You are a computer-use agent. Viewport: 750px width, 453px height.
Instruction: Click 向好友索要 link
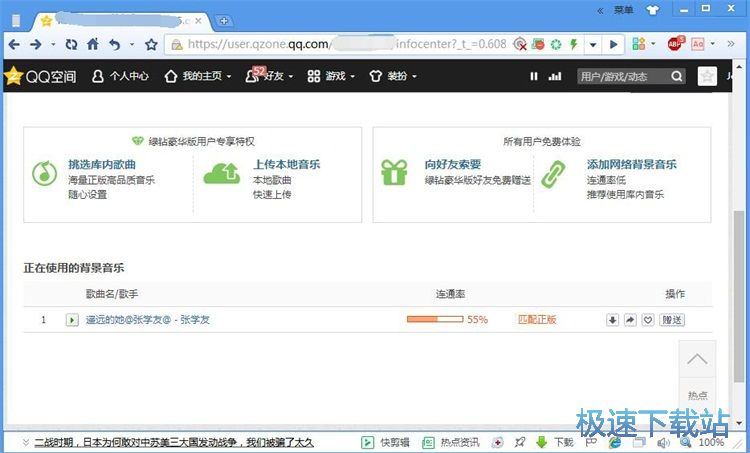[452, 164]
